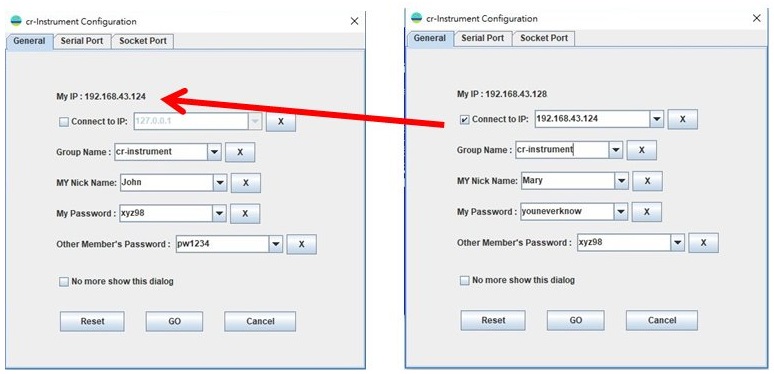Click Connect to IP field showing 192.168.43.124

(592, 119)
